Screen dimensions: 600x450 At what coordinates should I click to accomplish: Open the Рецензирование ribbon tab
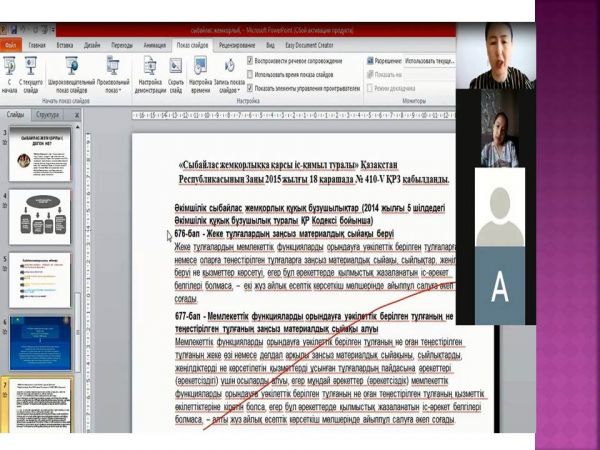click(x=236, y=45)
